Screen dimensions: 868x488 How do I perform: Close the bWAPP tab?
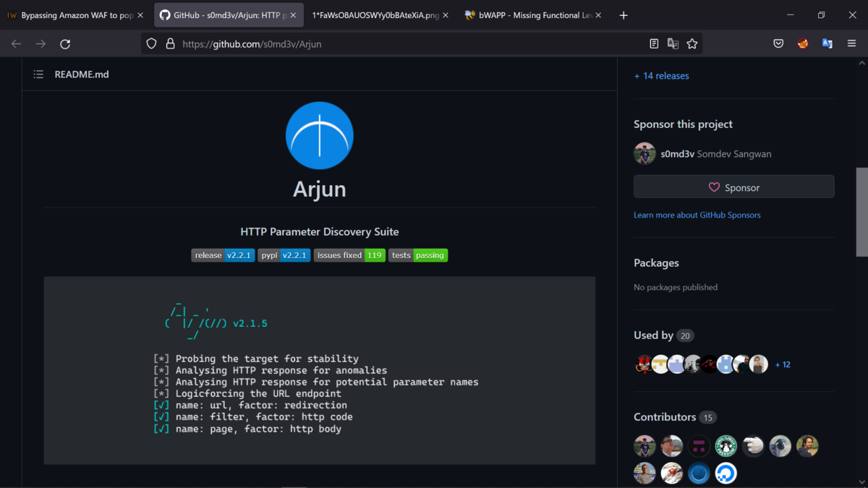click(599, 15)
